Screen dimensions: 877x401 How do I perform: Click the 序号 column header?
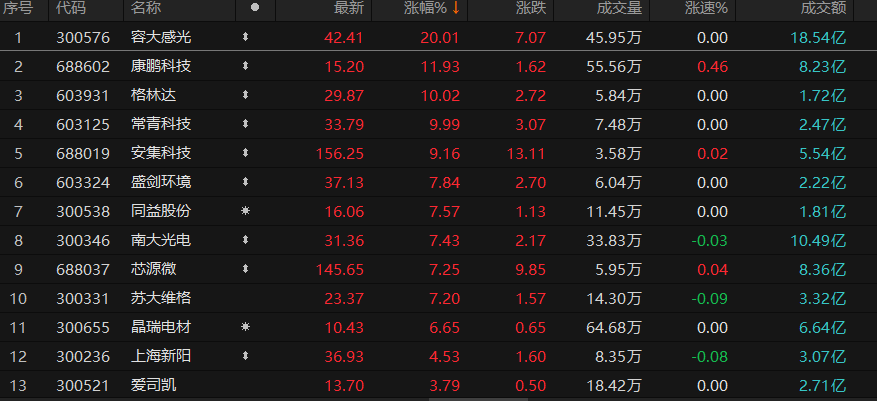tap(18, 9)
